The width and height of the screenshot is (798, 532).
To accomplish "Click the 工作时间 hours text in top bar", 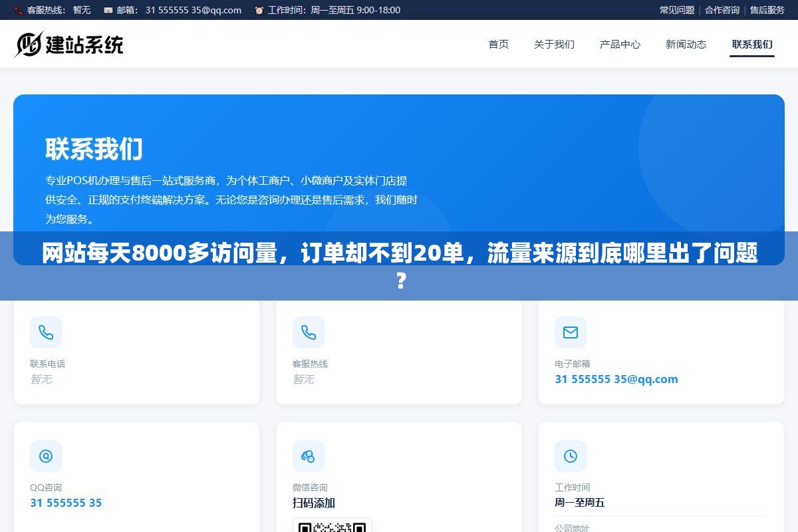I will pyautogui.click(x=334, y=10).
